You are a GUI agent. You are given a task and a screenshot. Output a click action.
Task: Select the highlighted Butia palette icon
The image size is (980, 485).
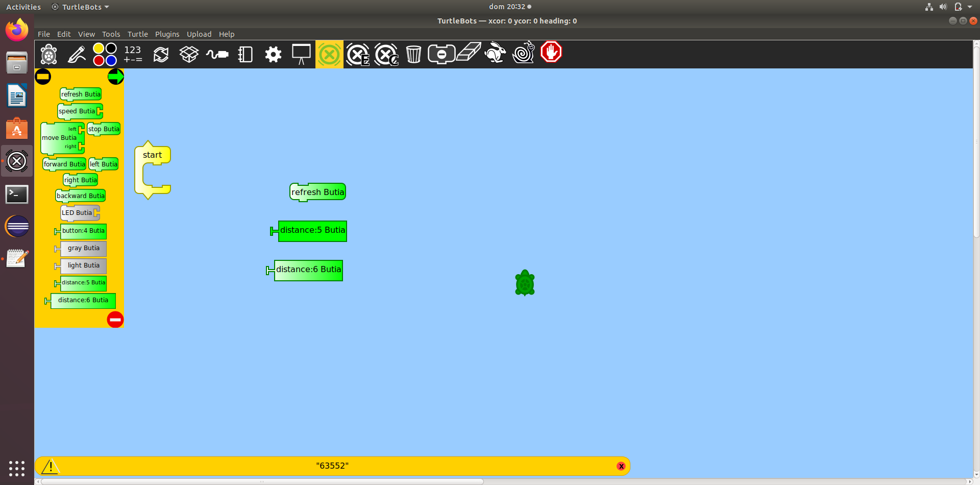click(x=329, y=54)
